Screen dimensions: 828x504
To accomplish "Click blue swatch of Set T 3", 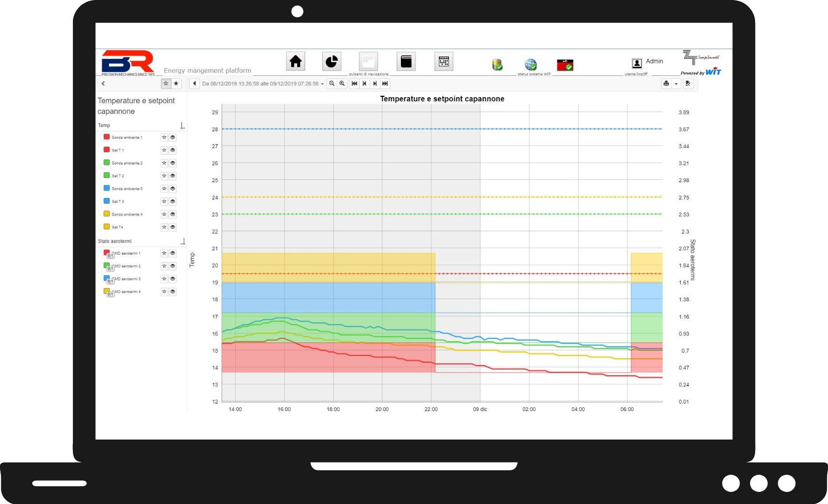I will pyautogui.click(x=107, y=201).
